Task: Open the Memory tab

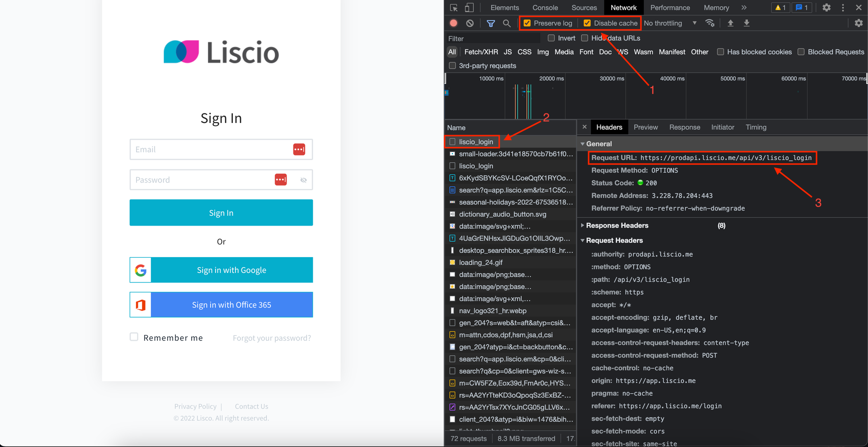Action: (716, 8)
